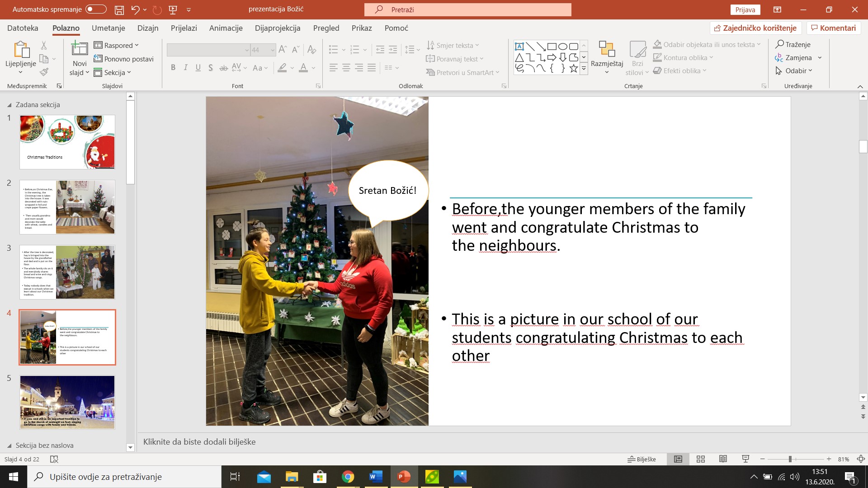Click spell check icon in status bar
Viewport: 868px width, 488px height.
tap(54, 459)
